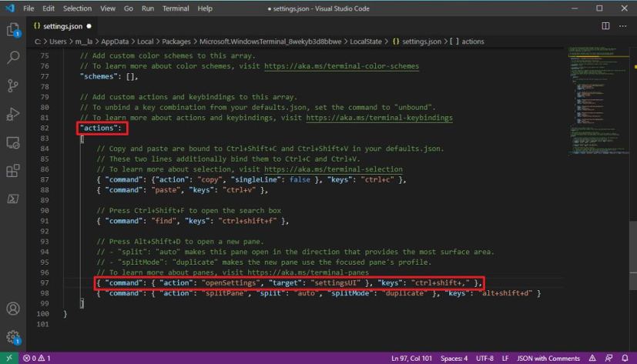Click line number 82 in the gutter

pyautogui.click(x=45, y=128)
